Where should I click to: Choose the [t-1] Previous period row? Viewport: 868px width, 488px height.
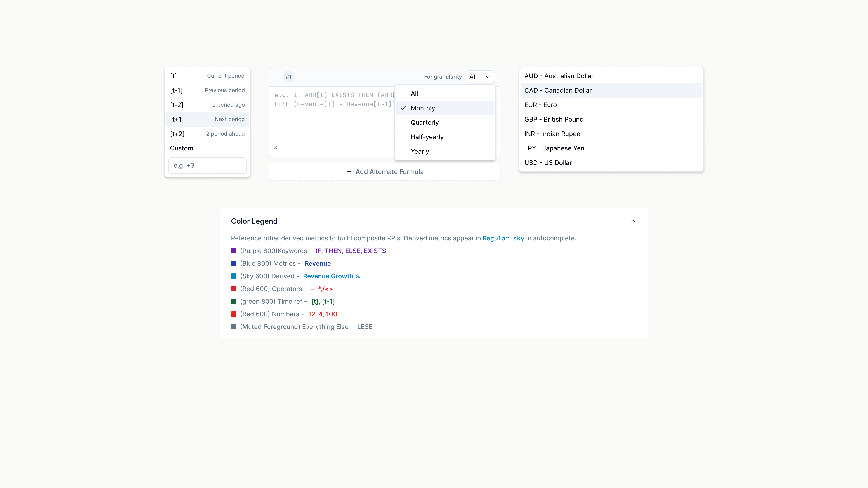tap(207, 90)
